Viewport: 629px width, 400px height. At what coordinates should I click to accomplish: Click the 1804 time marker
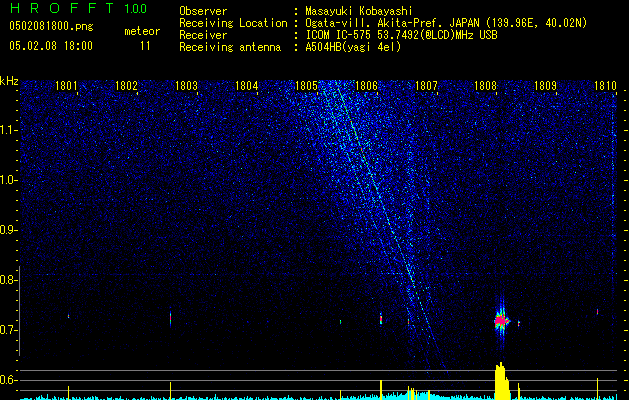[246, 85]
